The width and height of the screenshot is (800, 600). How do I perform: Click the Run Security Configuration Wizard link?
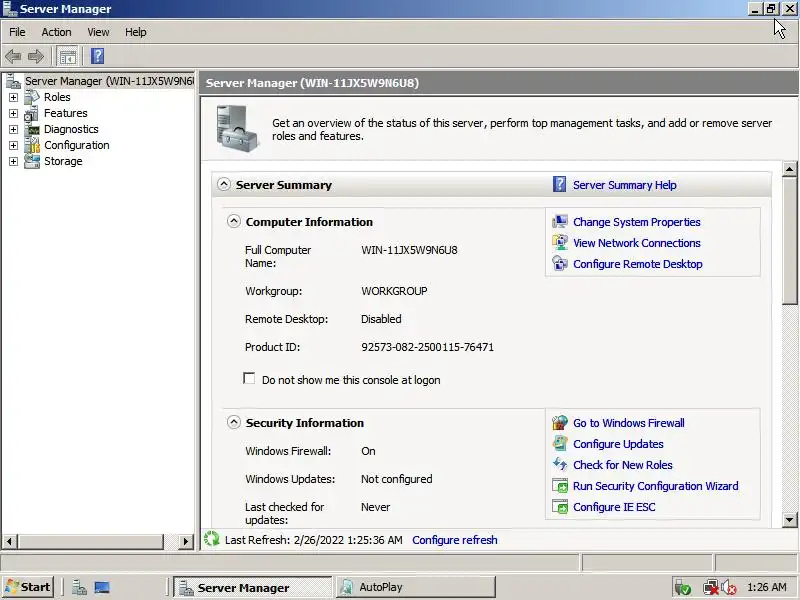[x=655, y=486]
